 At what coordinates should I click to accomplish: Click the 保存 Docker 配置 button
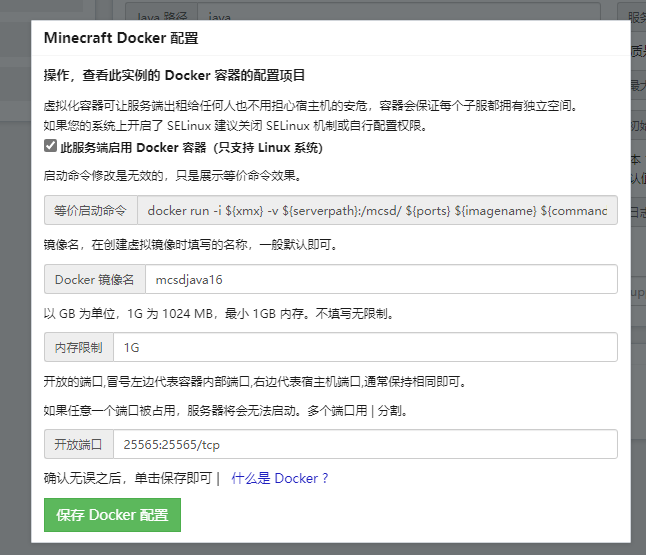pyautogui.click(x=112, y=515)
